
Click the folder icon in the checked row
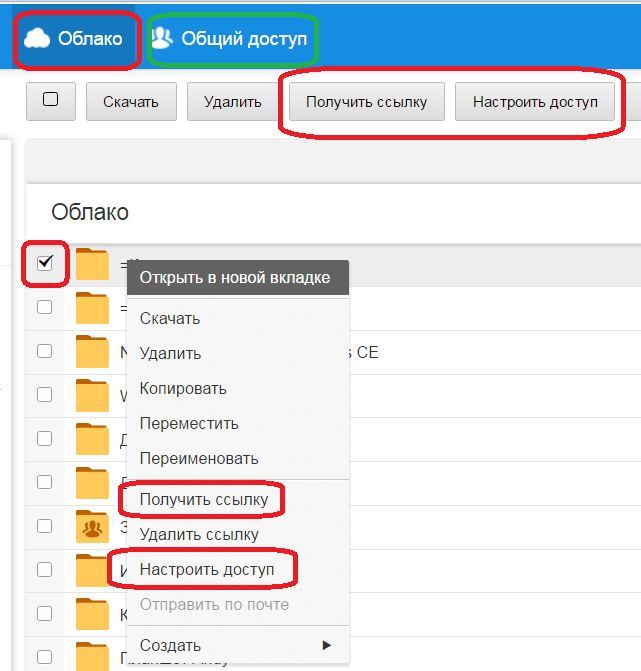point(92,264)
